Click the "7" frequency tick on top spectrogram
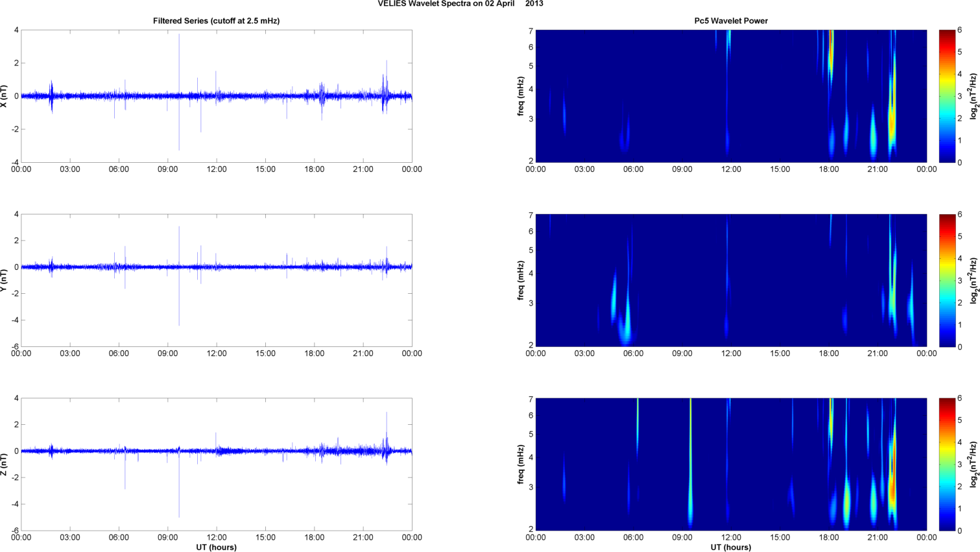980x552 pixels. 531,31
